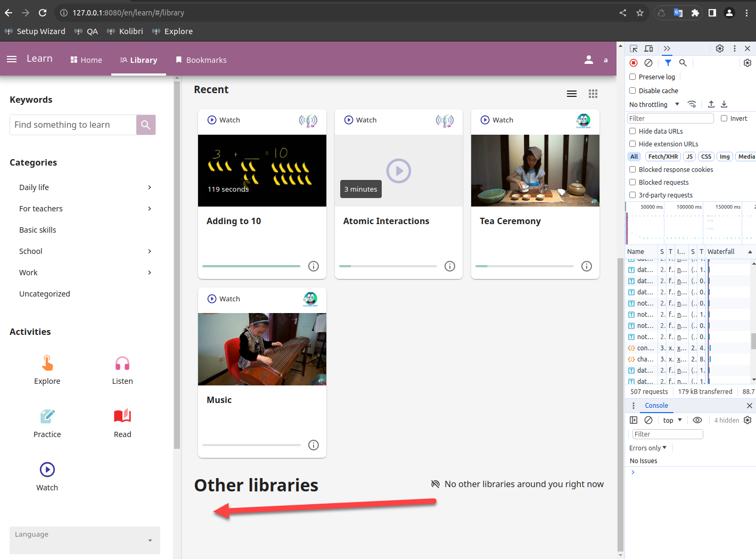Viewport: 756px width, 559px height.
Task: Play the Tea Ceremony video thumbnail
Action: (535, 170)
